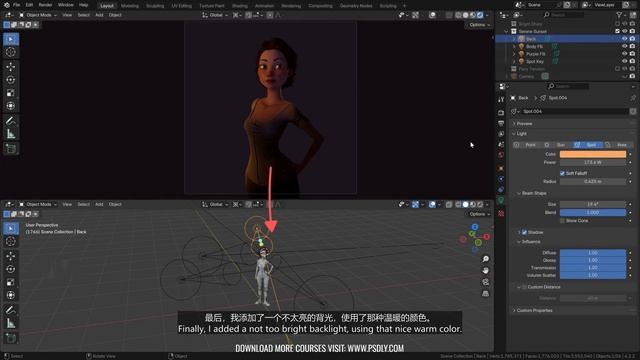This screenshot has width=640, height=360.
Task: Select the Move tool in bottom viewport
Action: click(x=11, y=256)
